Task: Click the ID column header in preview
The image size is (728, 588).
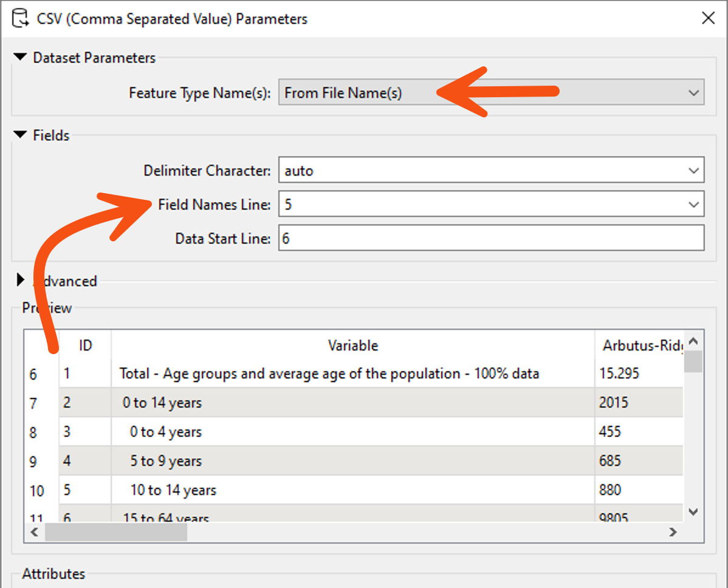Action: pos(86,345)
